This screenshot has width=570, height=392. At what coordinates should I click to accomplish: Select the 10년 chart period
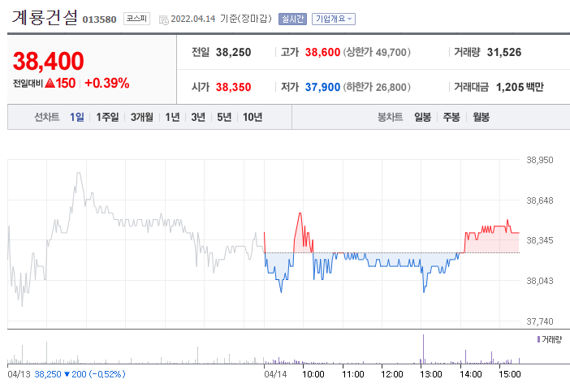(253, 117)
